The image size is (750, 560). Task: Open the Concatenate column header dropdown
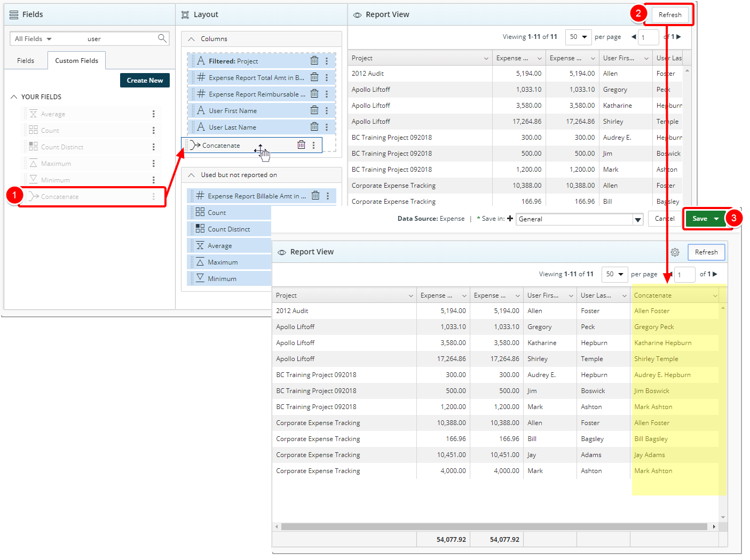click(715, 295)
